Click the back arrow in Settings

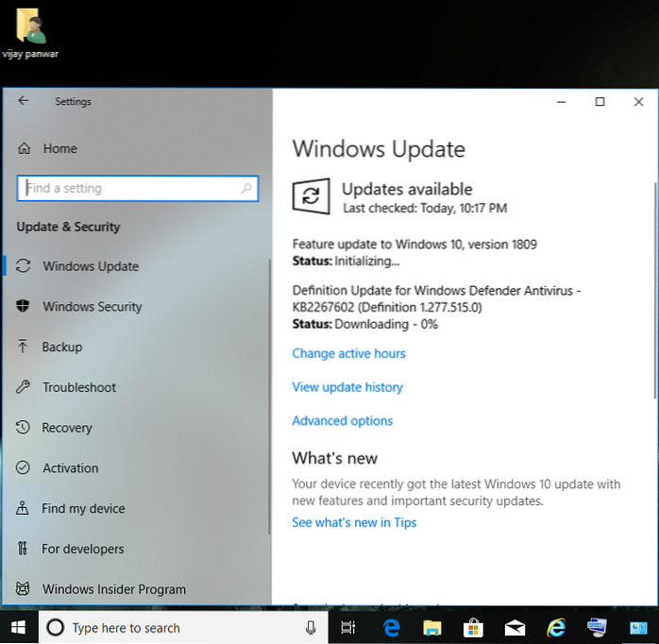(x=24, y=102)
